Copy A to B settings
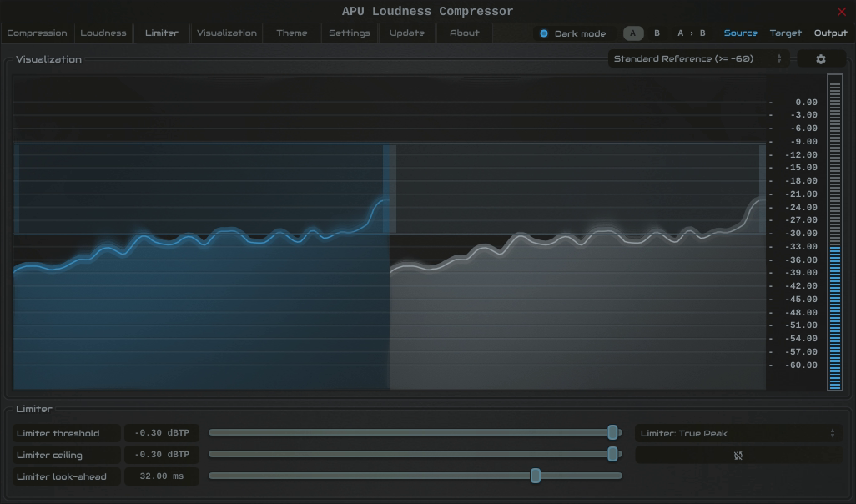 point(691,33)
